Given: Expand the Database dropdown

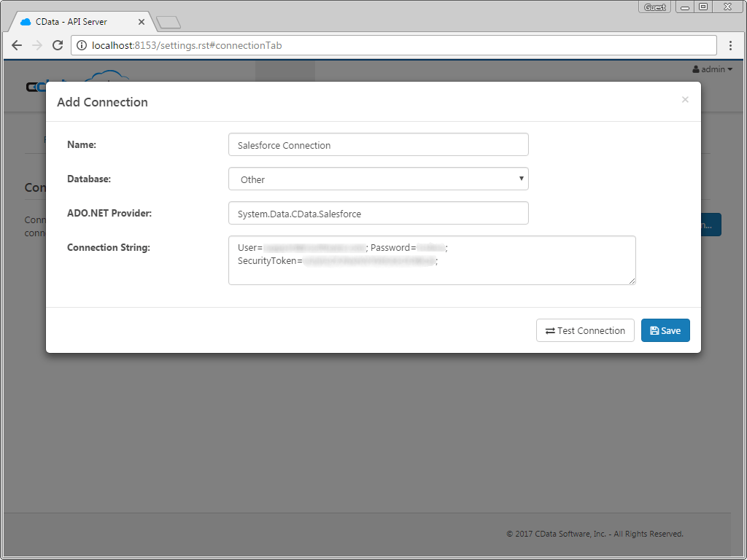Looking at the screenshot, I should pyautogui.click(x=378, y=179).
